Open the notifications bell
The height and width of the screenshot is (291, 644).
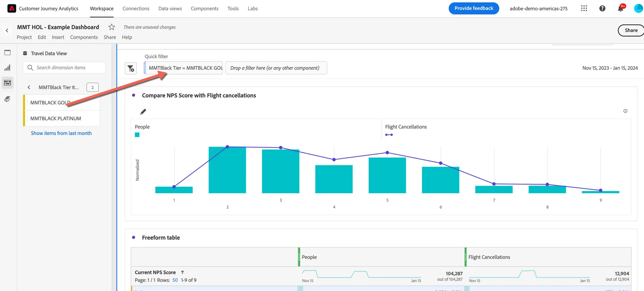coord(621,8)
